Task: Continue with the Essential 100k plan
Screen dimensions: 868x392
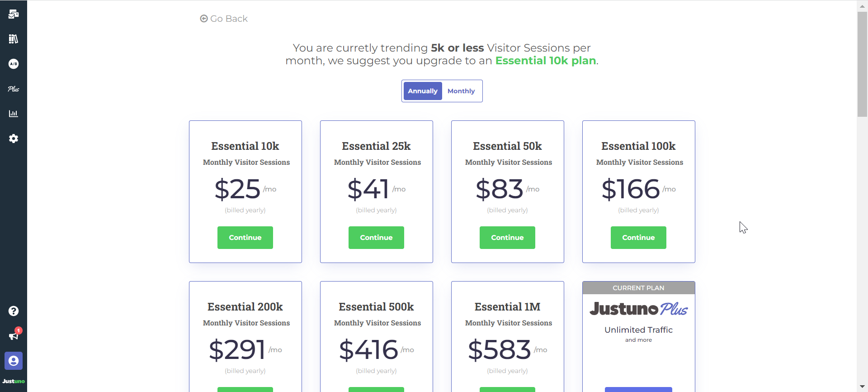Action: tap(638, 237)
